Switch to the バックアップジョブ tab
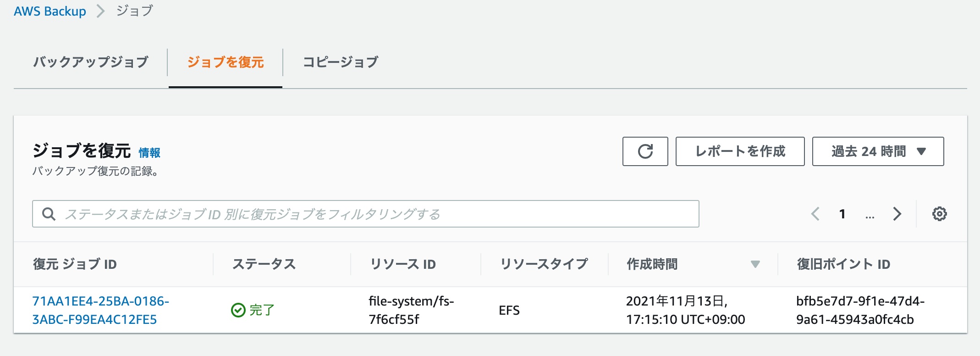This screenshot has height=356, width=980. 90,62
